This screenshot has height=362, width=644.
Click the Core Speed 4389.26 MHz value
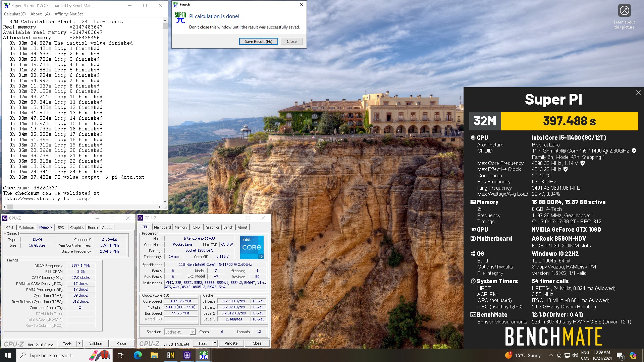coord(181,301)
